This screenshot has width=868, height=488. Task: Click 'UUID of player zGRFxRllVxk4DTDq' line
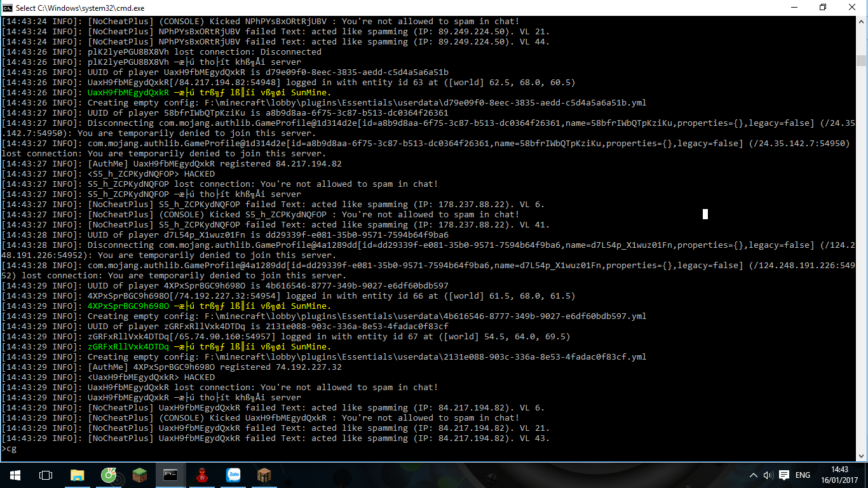pyautogui.click(x=225, y=327)
